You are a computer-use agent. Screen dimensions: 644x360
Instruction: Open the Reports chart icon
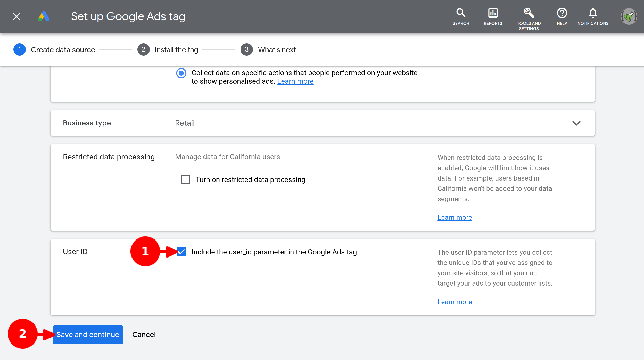click(x=493, y=13)
